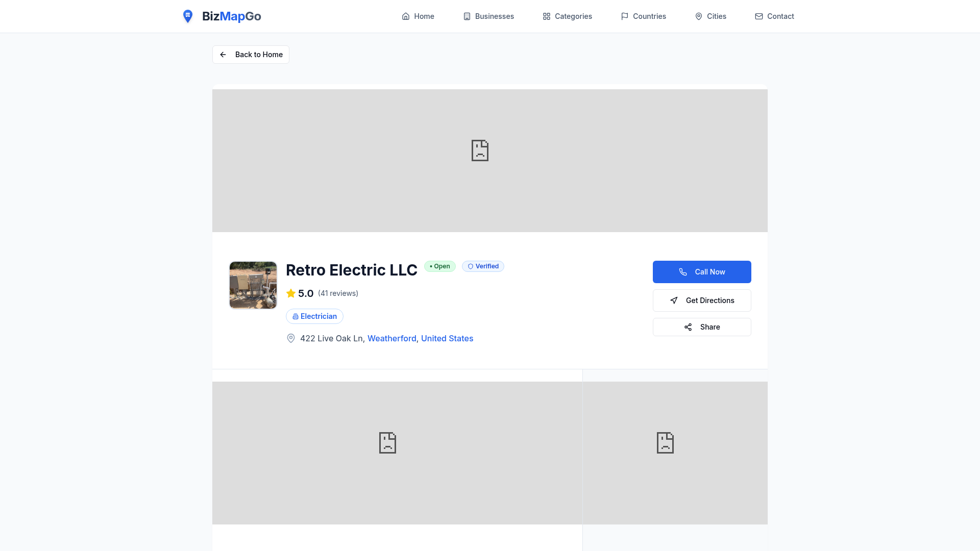This screenshot has width=980, height=551.
Task: Go to the Businesses page
Action: pyautogui.click(x=488, y=16)
